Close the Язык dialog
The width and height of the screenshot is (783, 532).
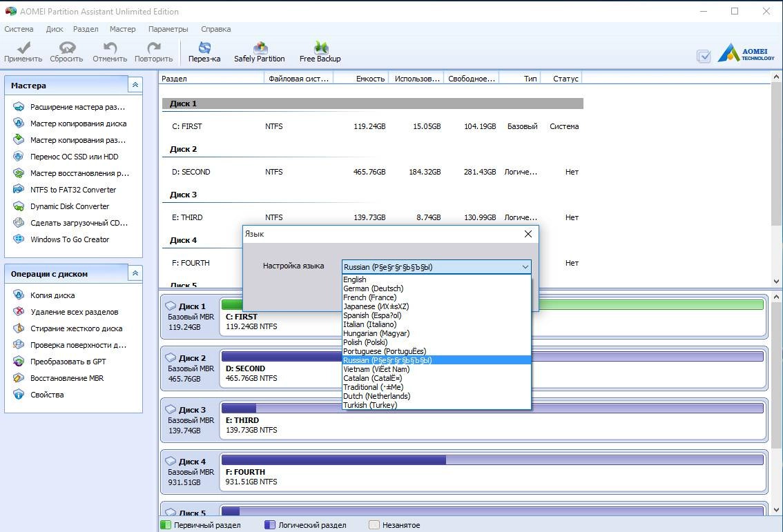(x=528, y=234)
